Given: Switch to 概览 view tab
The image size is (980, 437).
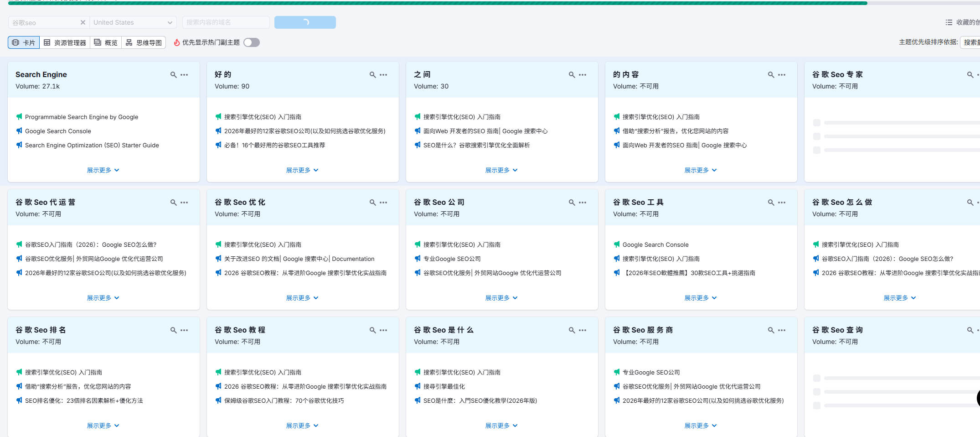Looking at the screenshot, I should (x=106, y=42).
